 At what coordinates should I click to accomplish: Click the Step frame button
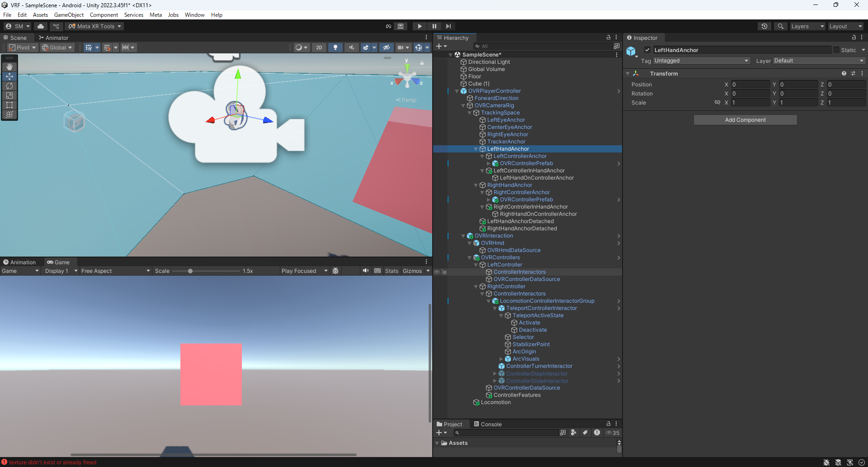click(x=448, y=26)
